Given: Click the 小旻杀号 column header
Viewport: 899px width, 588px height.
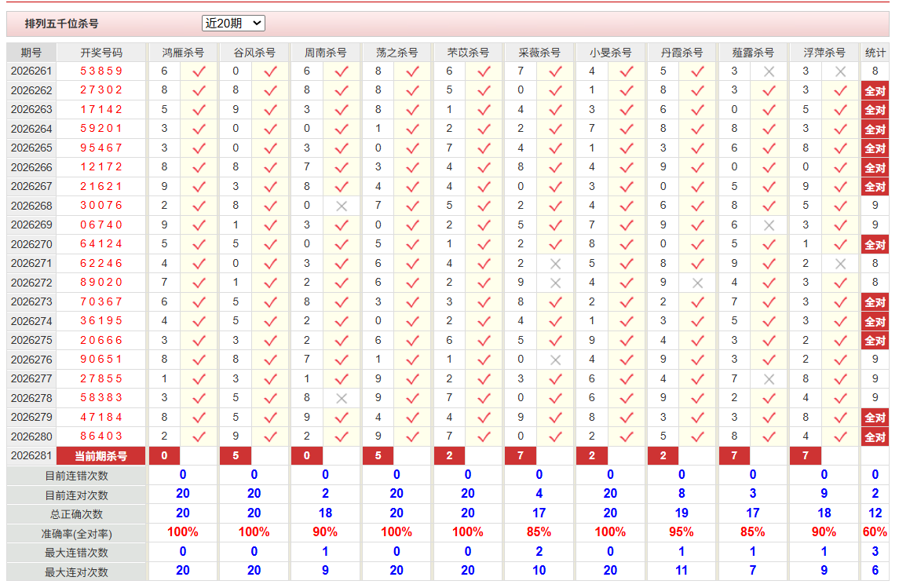Looking at the screenshot, I should [610, 53].
